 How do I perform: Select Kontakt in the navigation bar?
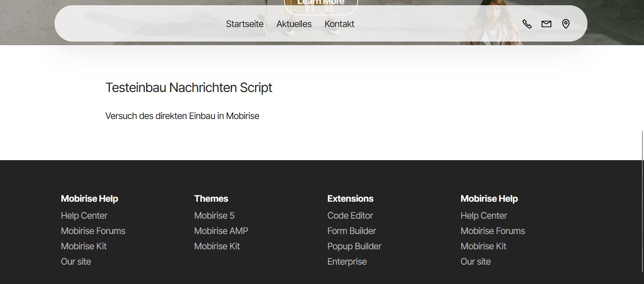(x=339, y=24)
